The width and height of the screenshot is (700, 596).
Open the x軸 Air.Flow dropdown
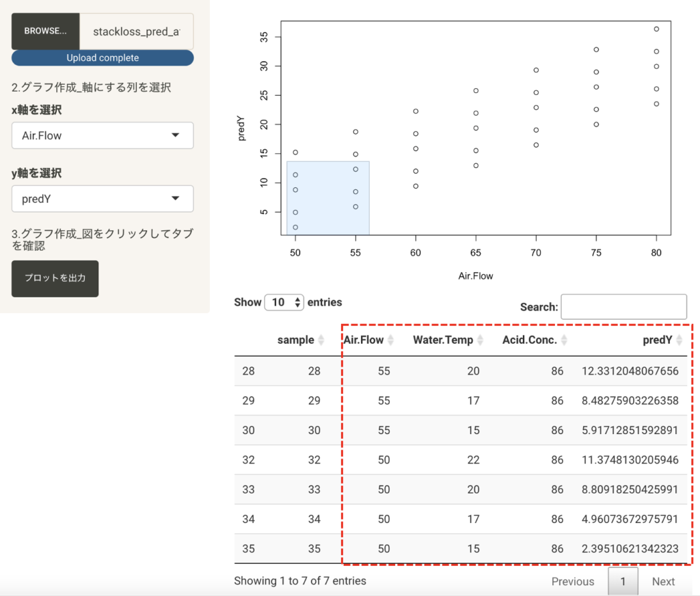[103, 135]
